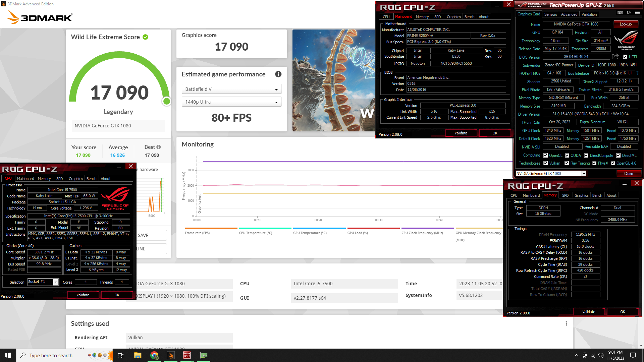Switch to the Sensors tab in GPU-Z
644x362 pixels.
pos(550,14)
